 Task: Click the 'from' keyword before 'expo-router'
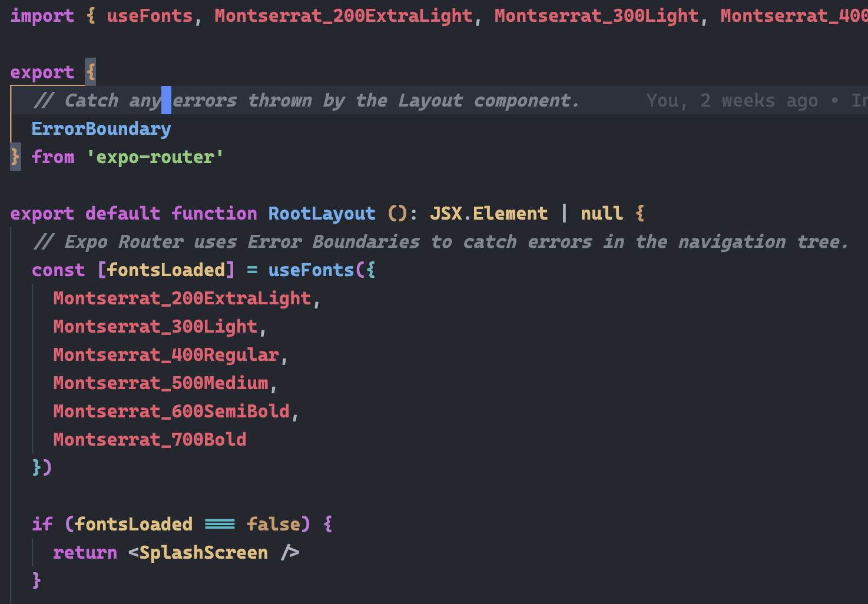tap(53, 157)
